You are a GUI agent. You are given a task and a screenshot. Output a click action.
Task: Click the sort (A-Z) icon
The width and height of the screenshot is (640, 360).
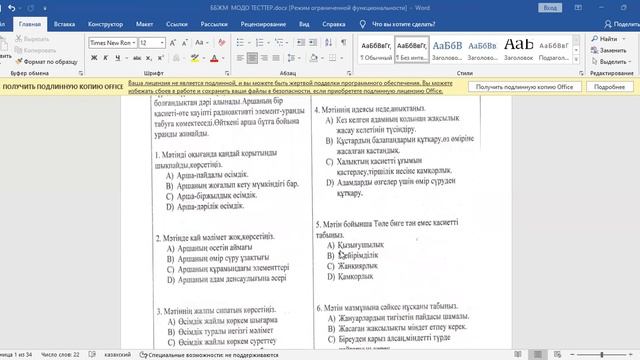click(x=329, y=42)
